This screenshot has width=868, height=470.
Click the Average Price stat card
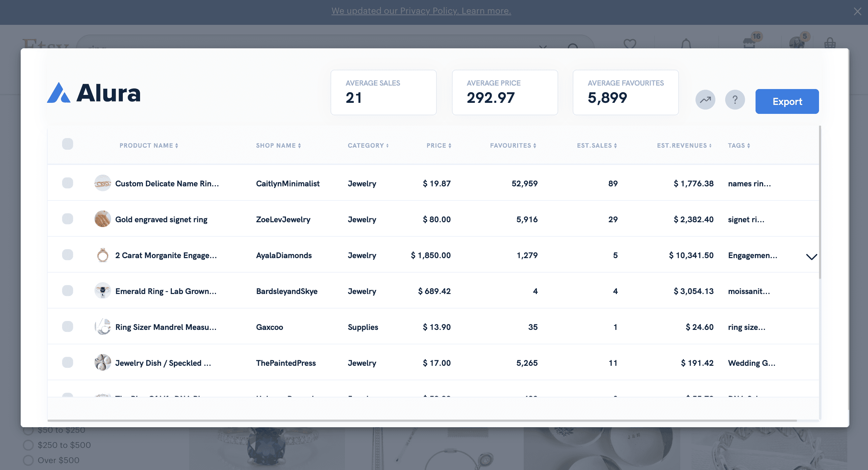pos(505,92)
